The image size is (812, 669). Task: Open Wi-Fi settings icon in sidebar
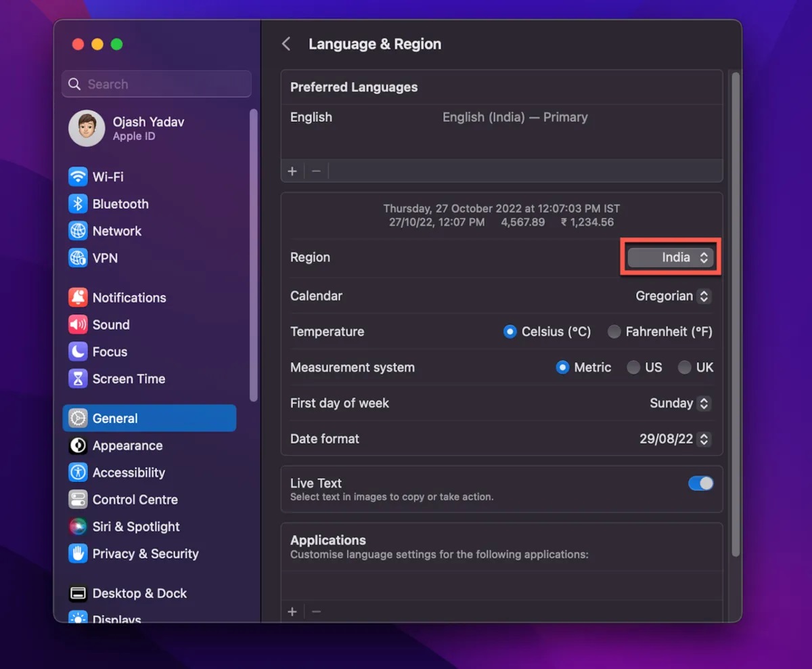click(x=78, y=177)
